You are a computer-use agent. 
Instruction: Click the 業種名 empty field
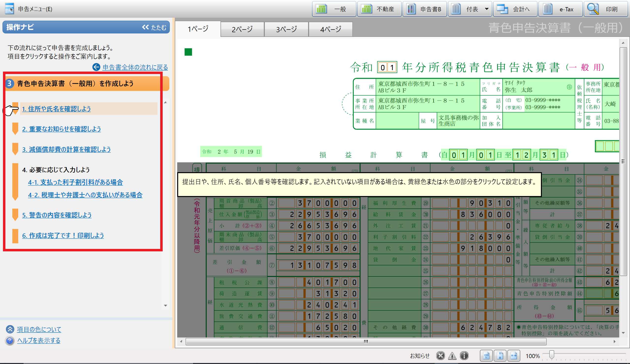pyautogui.click(x=397, y=121)
